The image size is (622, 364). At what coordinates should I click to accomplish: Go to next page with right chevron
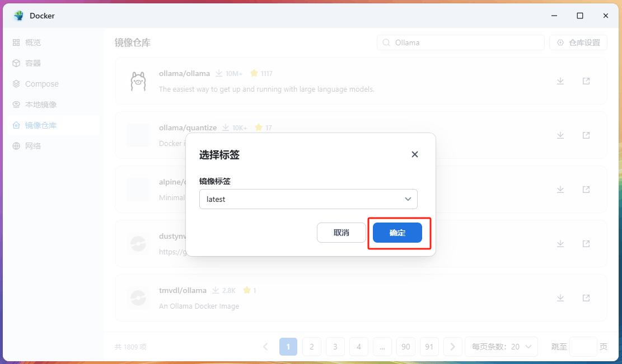(x=452, y=347)
